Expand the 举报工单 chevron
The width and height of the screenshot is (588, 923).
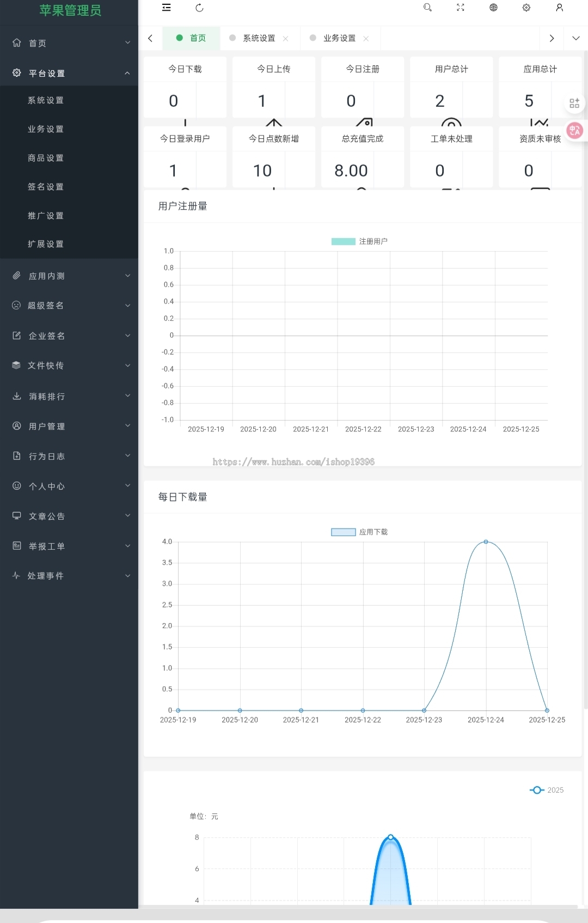tap(128, 545)
